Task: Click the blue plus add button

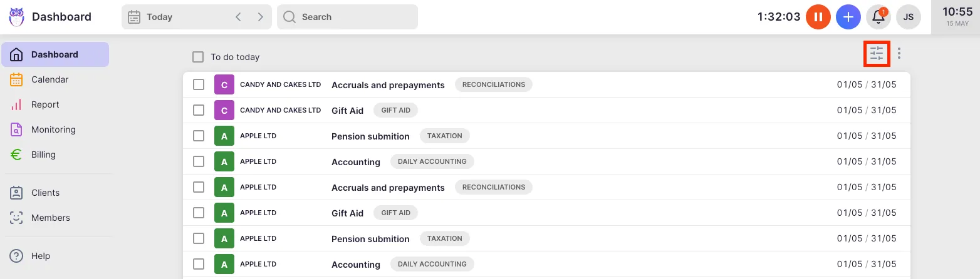Action: tap(848, 17)
